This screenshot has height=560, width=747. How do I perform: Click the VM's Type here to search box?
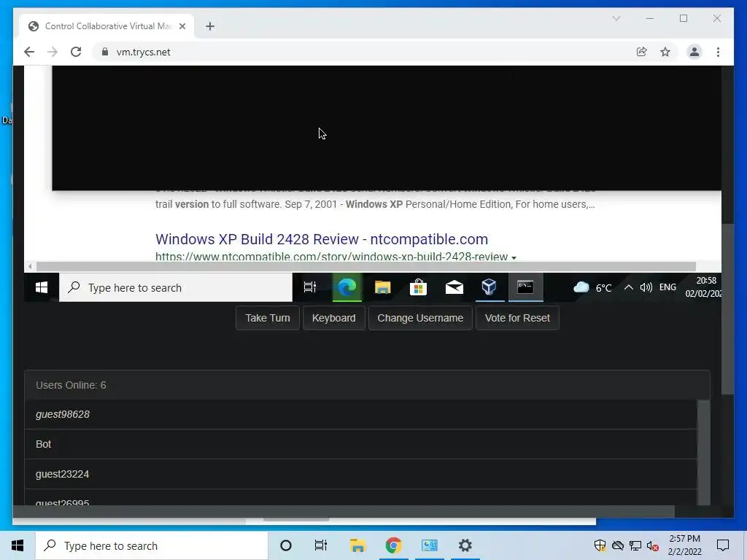[176, 287]
